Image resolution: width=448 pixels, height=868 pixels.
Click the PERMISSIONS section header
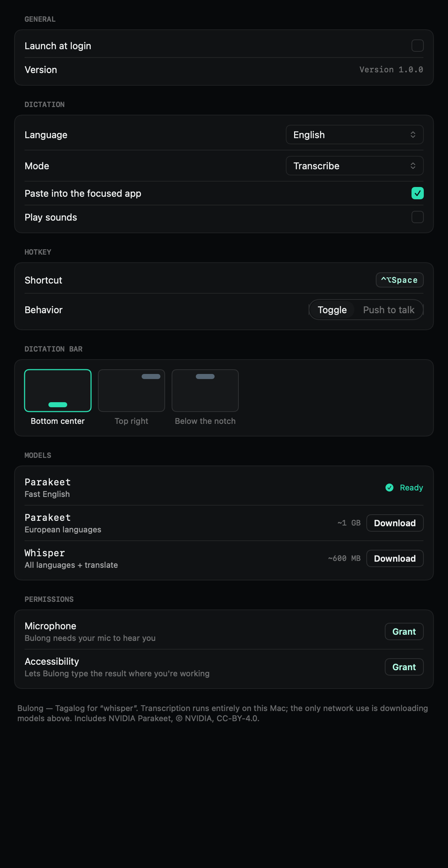click(x=49, y=599)
